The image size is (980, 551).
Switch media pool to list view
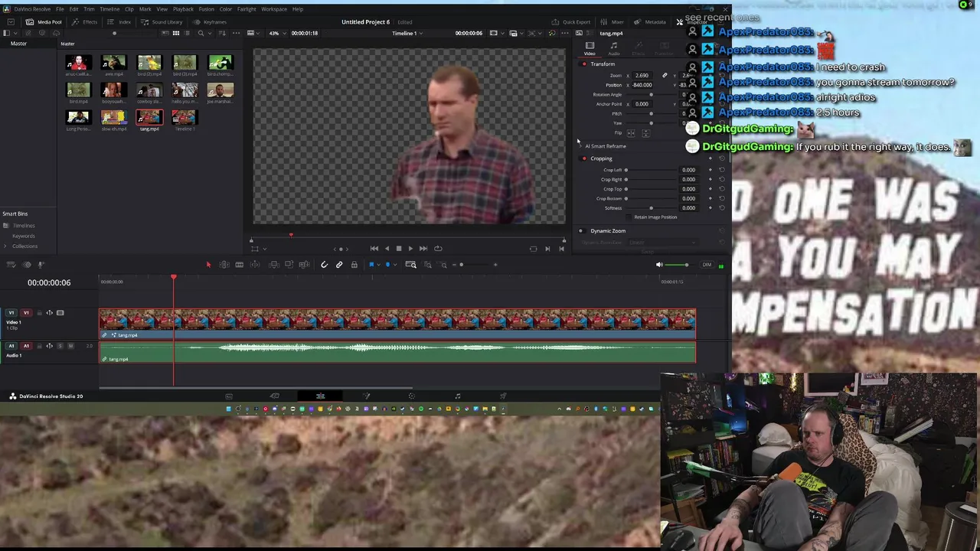[x=186, y=34]
